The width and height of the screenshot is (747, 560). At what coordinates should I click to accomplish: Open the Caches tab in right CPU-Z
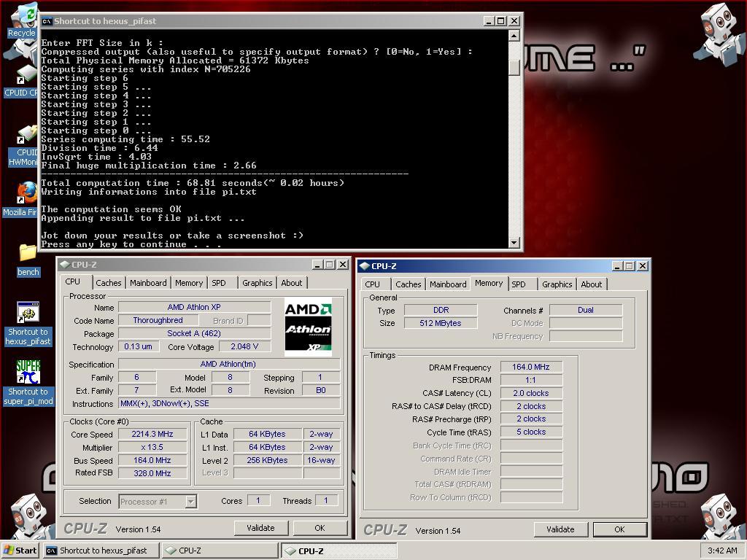tap(409, 284)
